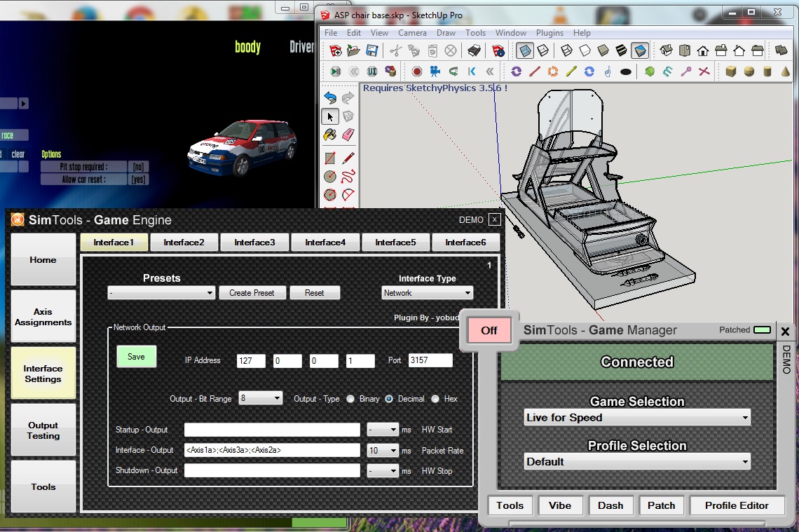Image resolution: width=799 pixels, height=532 pixels.
Task: Save the SketchUp model using the floppy icon
Action: point(372,50)
